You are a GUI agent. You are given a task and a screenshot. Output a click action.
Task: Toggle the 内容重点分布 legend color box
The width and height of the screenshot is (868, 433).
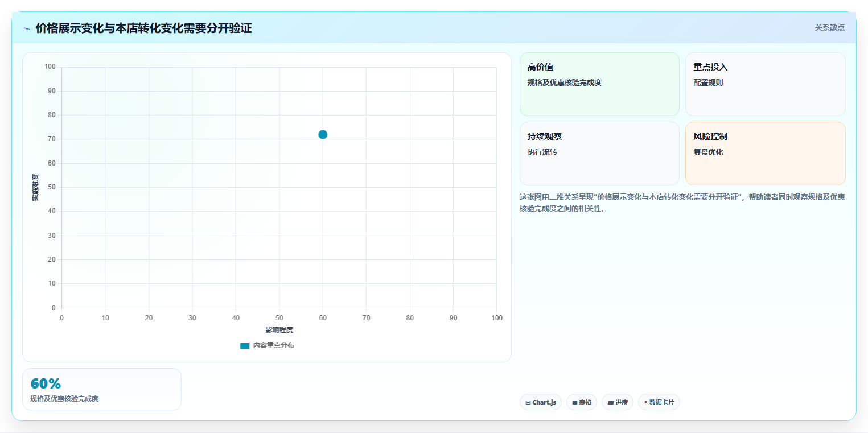(245, 345)
